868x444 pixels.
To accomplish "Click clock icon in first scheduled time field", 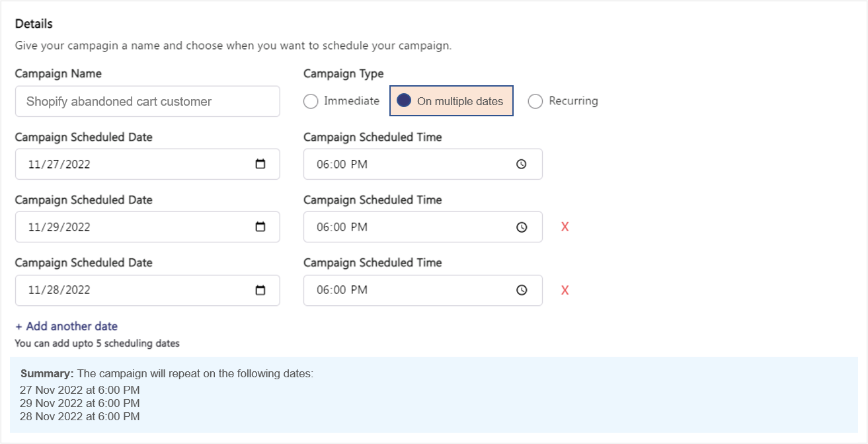I will (x=521, y=165).
